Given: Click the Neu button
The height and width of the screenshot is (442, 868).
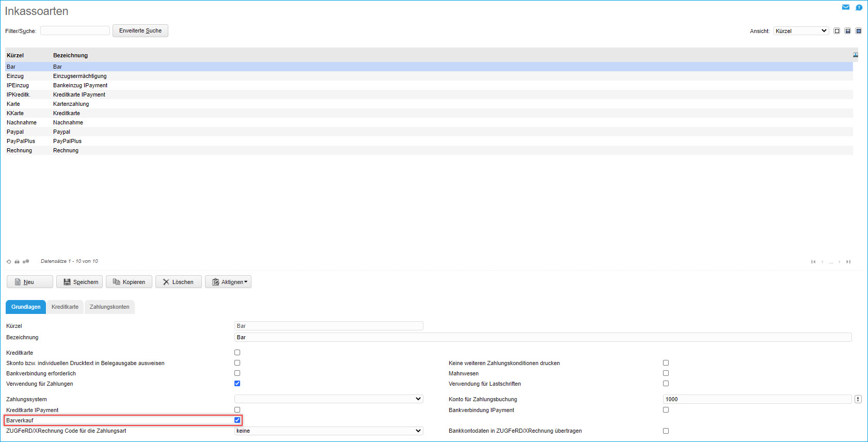Looking at the screenshot, I should (x=30, y=282).
